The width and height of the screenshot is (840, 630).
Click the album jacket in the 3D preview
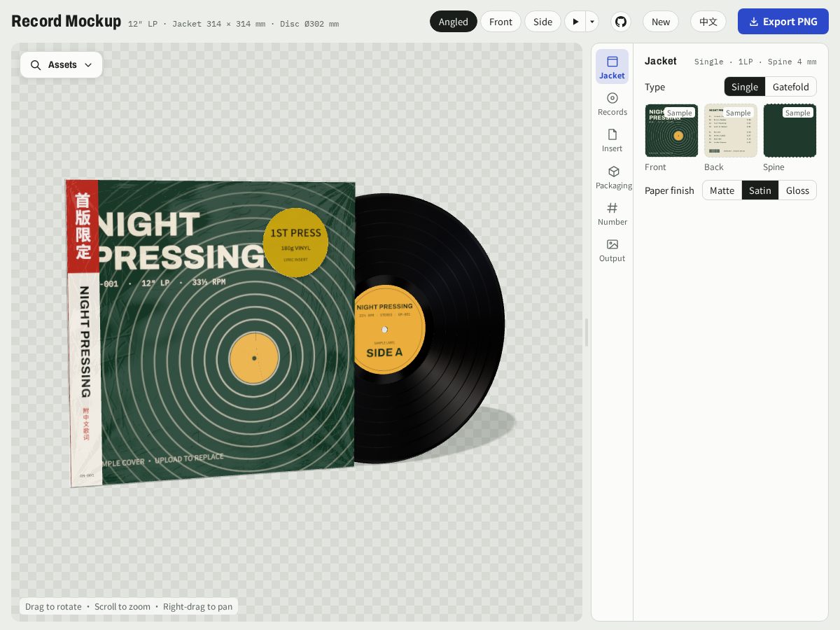[210, 332]
